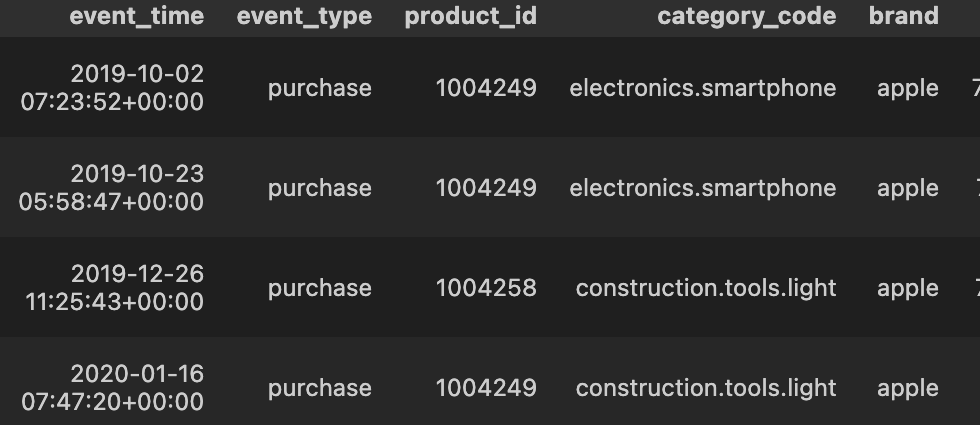Click the 2019-12-26 11:25:43 timestamp cell

114,288
